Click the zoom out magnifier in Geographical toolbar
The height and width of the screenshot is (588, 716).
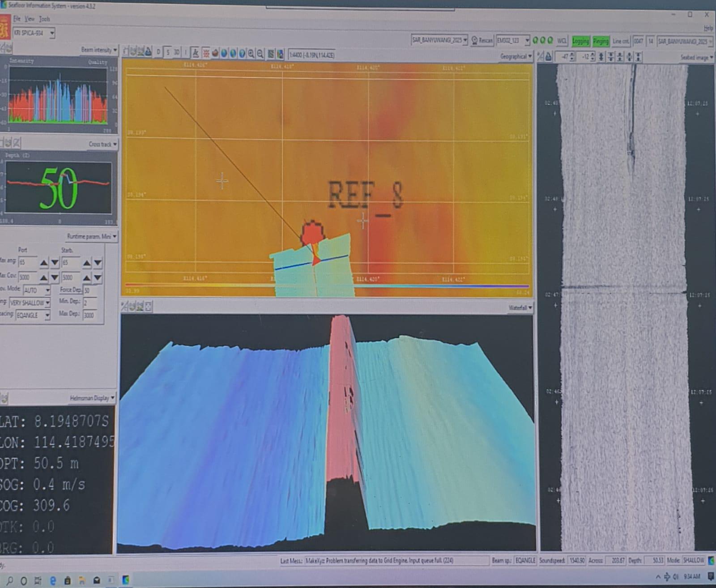pyautogui.click(x=260, y=54)
